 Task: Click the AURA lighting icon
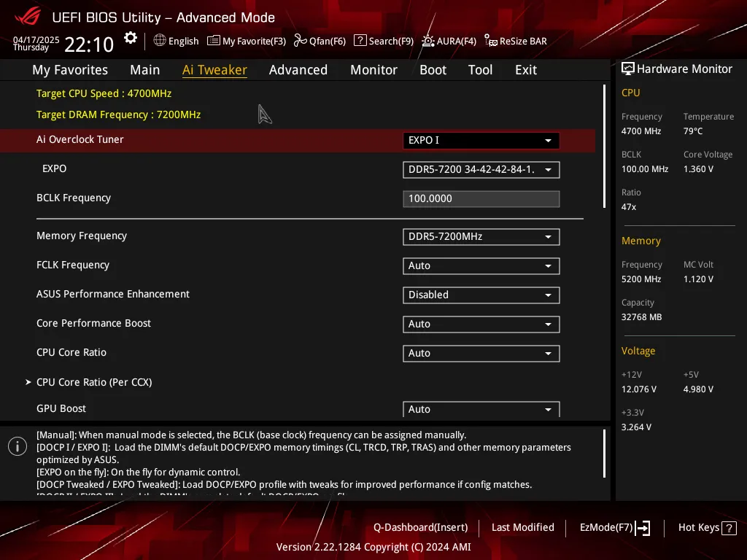(427, 41)
